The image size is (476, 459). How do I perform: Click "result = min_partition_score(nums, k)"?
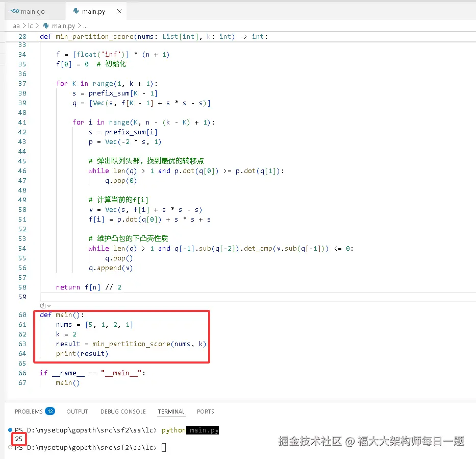coord(131,344)
